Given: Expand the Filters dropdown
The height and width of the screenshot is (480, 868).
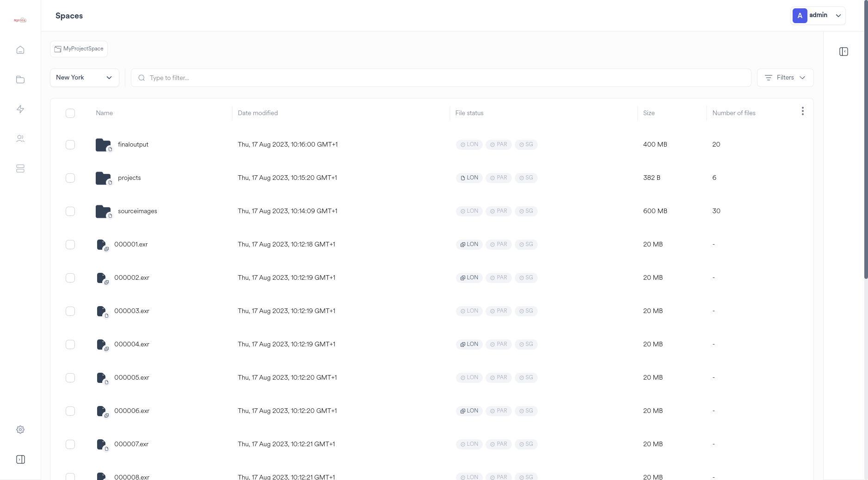Looking at the screenshot, I should coord(785,77).
